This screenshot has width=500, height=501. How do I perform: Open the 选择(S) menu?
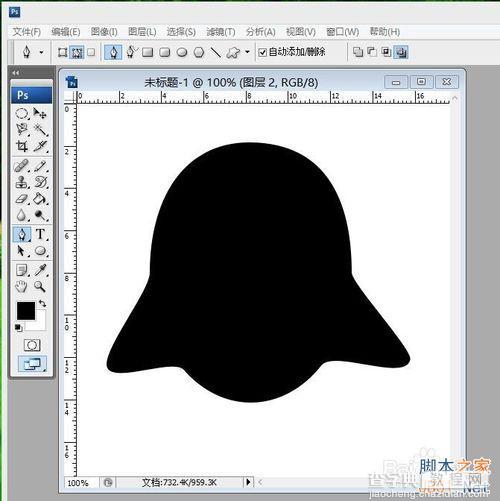(181, 32)
